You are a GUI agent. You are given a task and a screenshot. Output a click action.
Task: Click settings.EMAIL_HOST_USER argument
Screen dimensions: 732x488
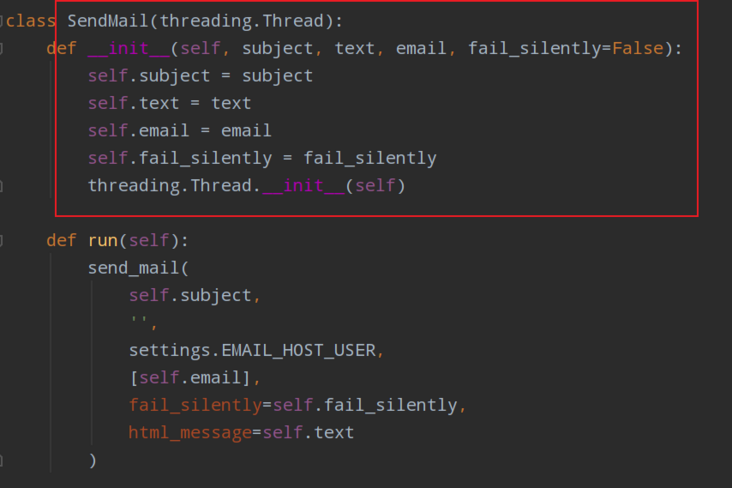click(x=255, y=350)
